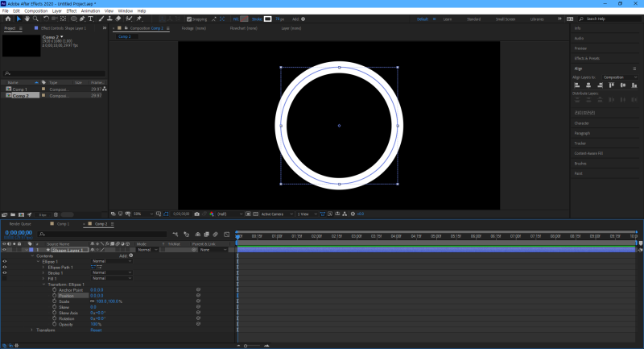644x349 pixels.
Task: Open the graph editor in timeline
Action: pos(227,235)
